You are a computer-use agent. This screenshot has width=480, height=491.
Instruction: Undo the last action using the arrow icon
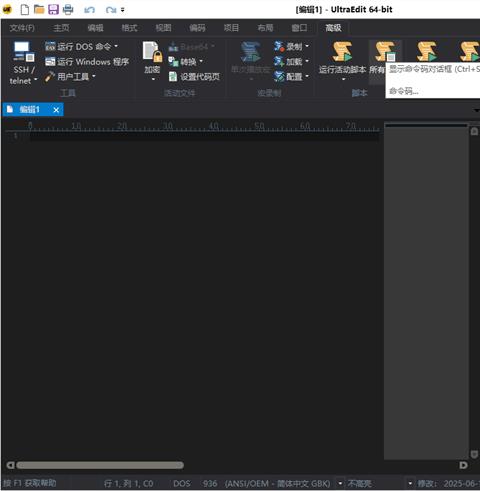point(89,10)
